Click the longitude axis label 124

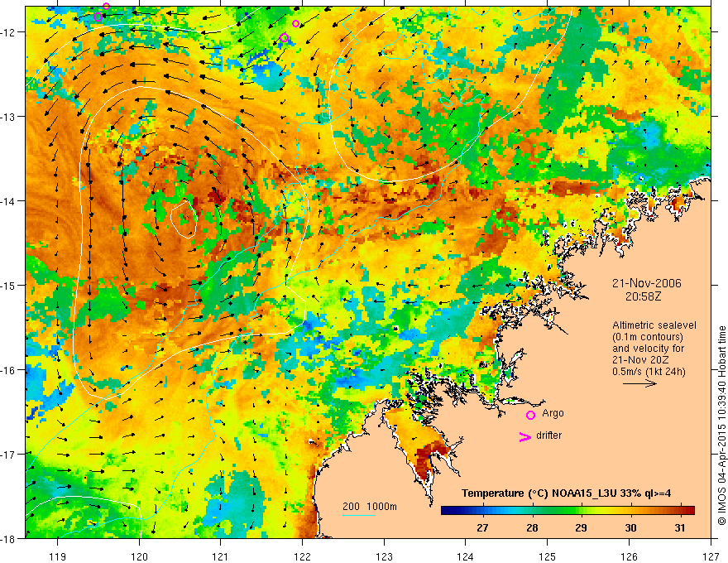[466, 556]
